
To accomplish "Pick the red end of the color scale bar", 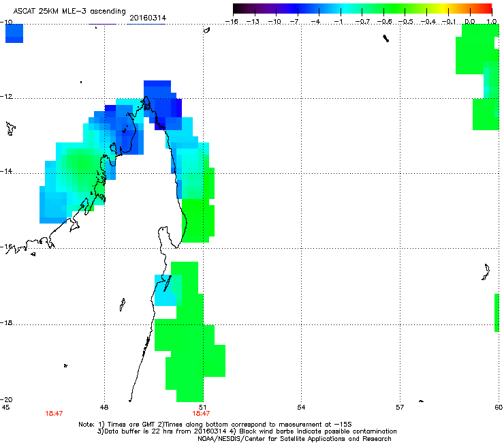I will 488,9.
